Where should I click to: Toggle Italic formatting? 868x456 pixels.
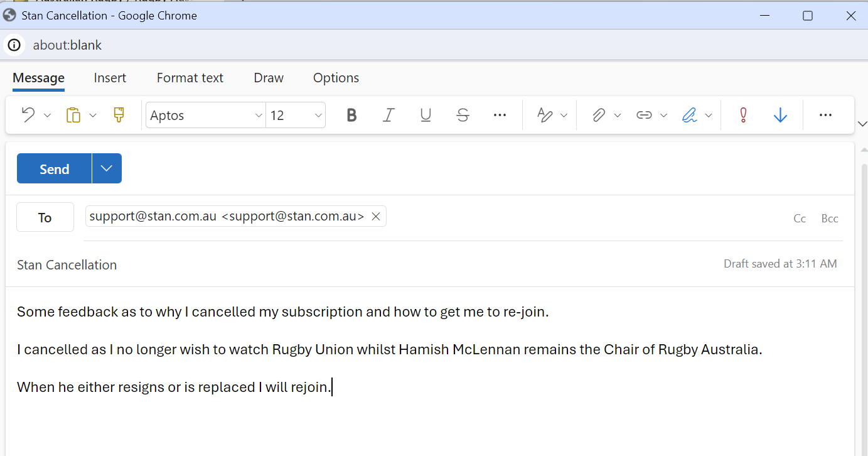(388, 115)
